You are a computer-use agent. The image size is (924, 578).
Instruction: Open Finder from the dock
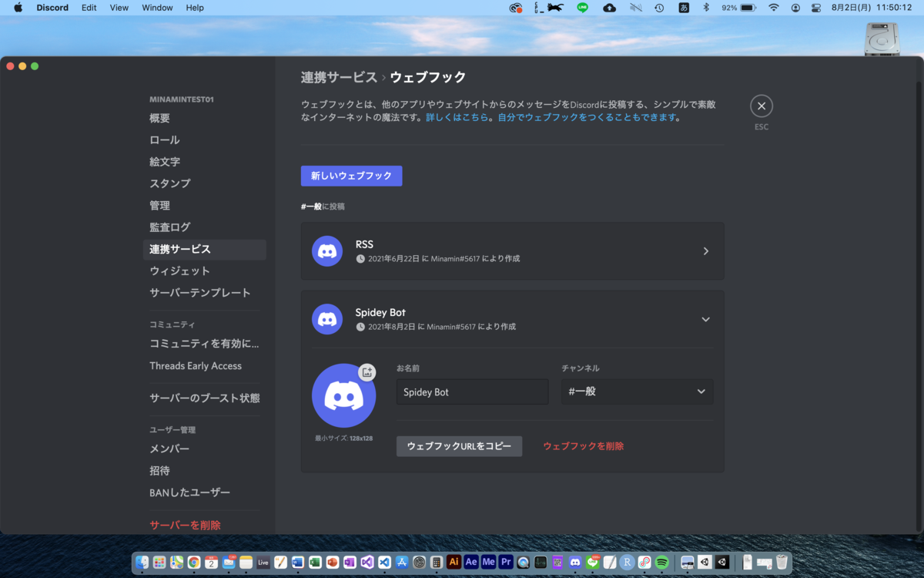(142, 563)
